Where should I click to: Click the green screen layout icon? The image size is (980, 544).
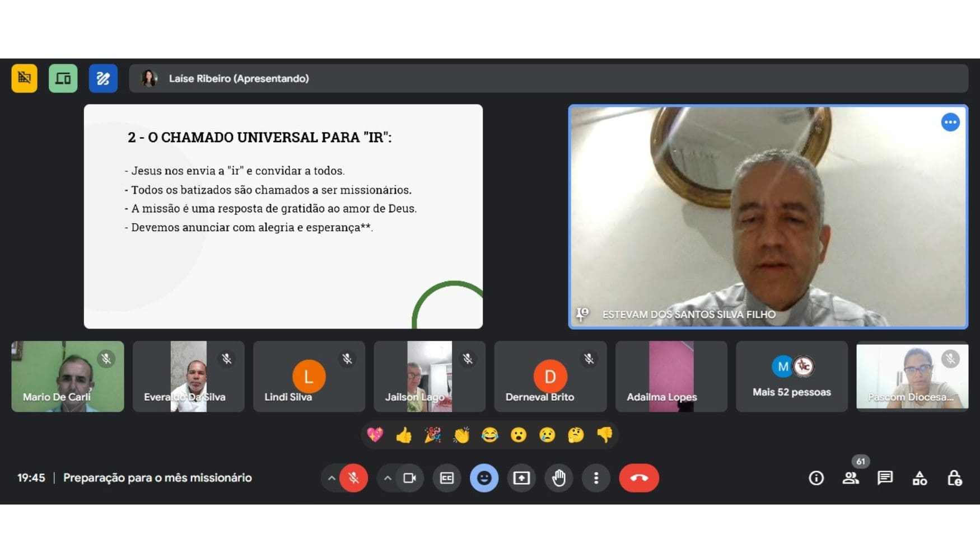[x=63, y=78]
